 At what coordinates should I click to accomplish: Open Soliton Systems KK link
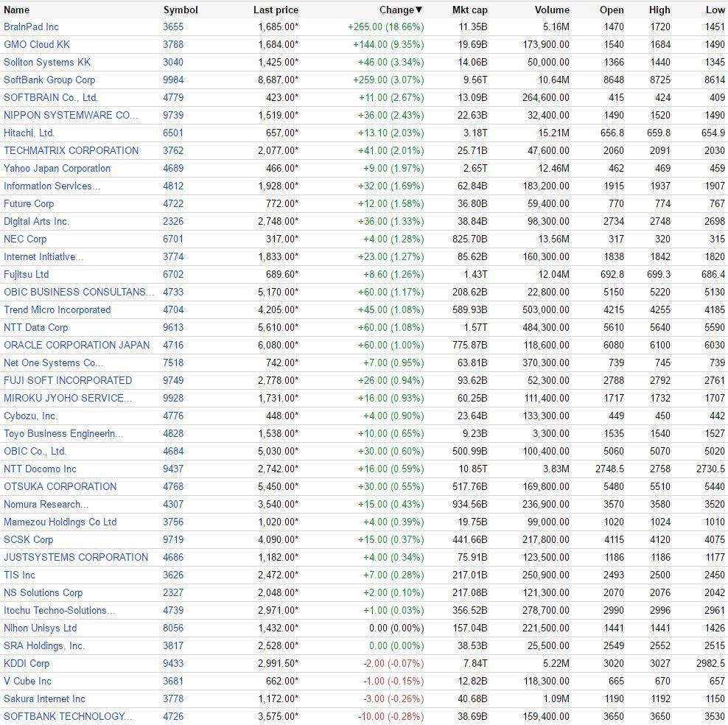(x=47, y=62)
